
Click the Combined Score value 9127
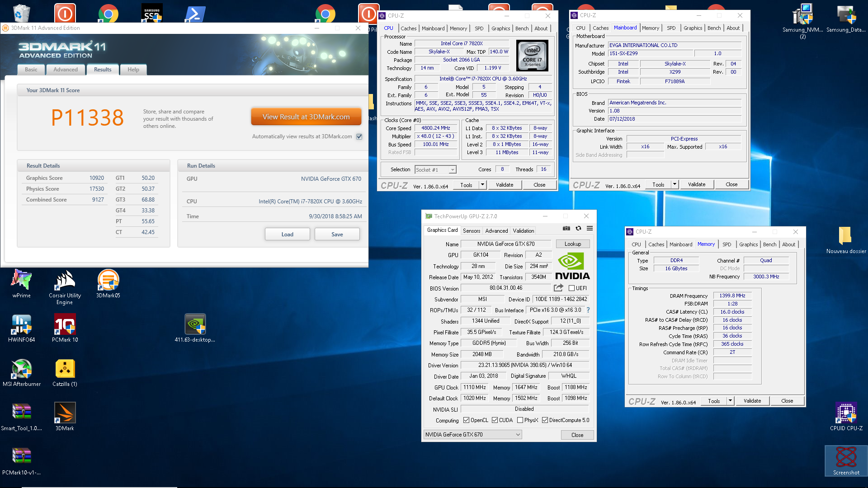(98, 200)
